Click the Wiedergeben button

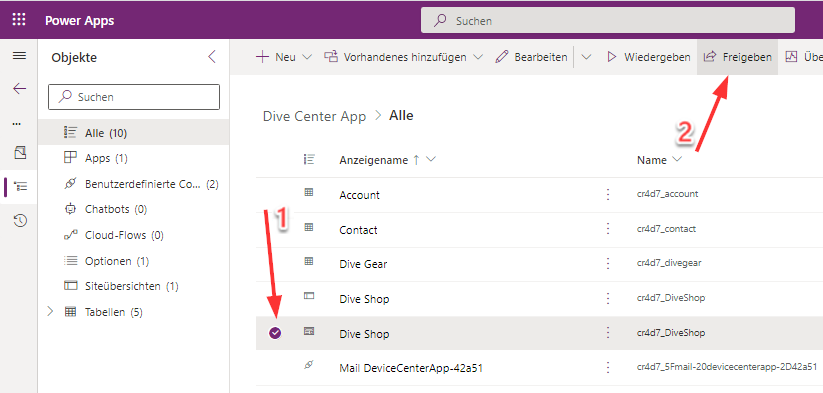coord(649,57)
